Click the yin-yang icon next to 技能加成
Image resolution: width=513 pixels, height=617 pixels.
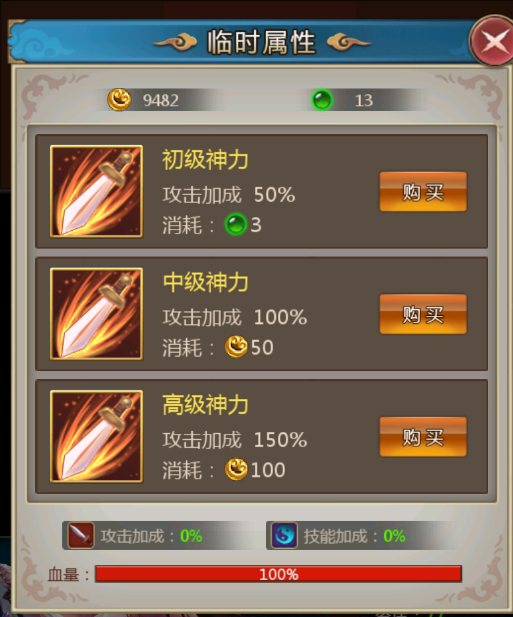point(284,536)
